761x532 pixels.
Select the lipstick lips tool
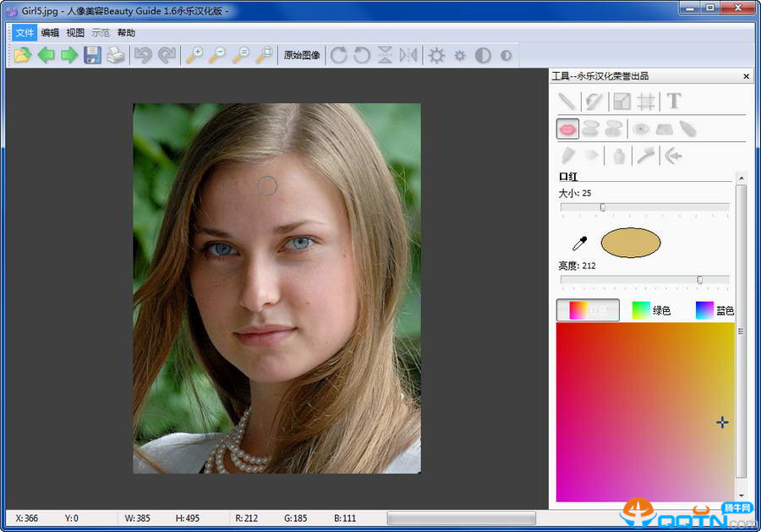pos(567,129)
